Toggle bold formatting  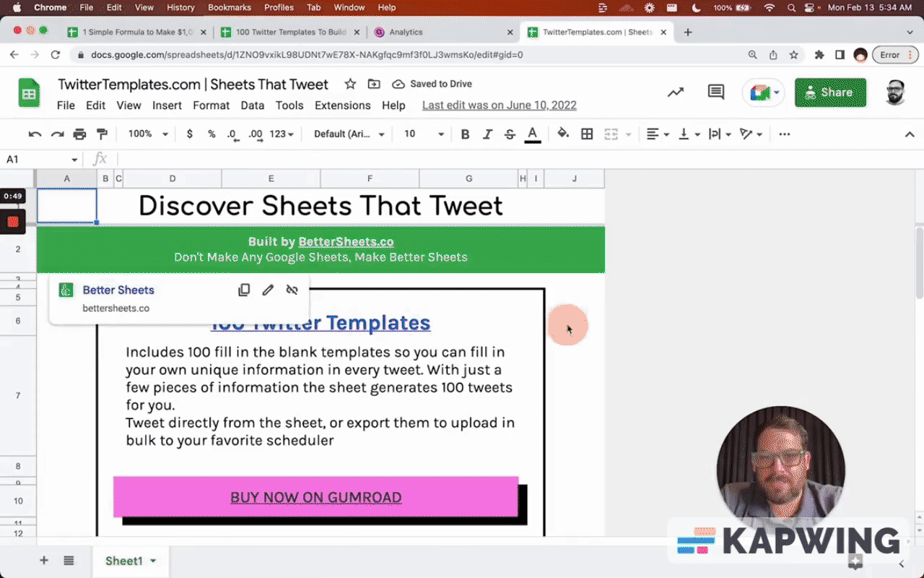pos(465,134)
